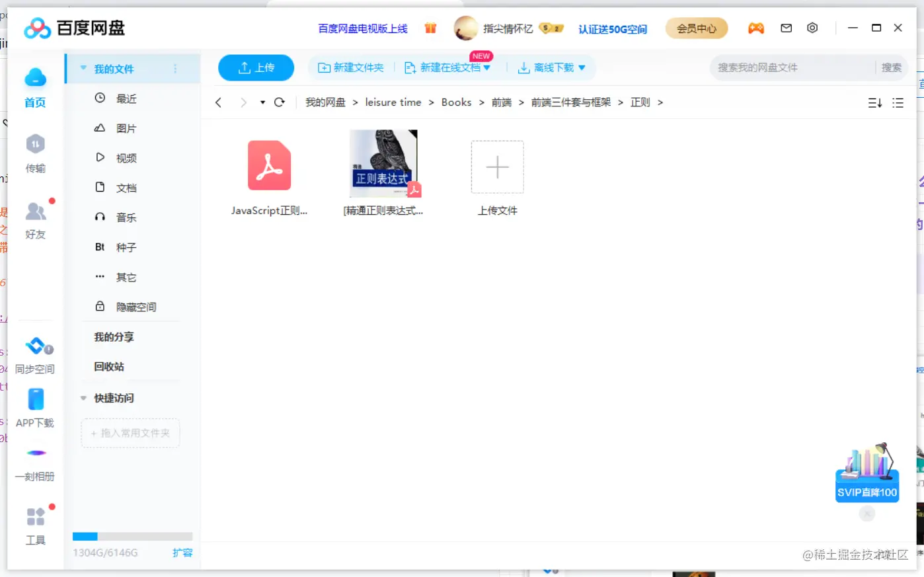Open the 好友 friends section
The height and width of the screenshot is (577, 924).
point(36,220)
